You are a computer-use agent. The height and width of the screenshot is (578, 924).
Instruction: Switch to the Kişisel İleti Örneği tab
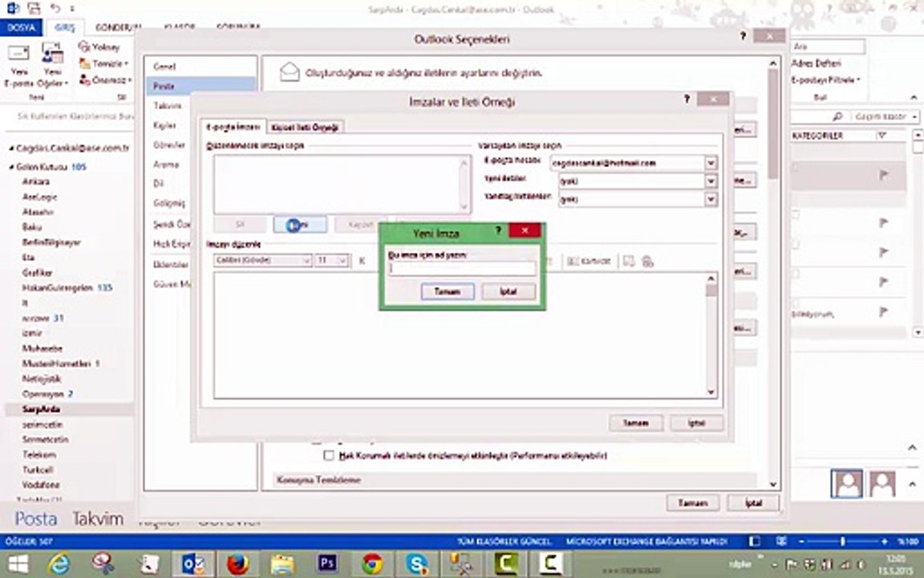(x=305, y=128)
